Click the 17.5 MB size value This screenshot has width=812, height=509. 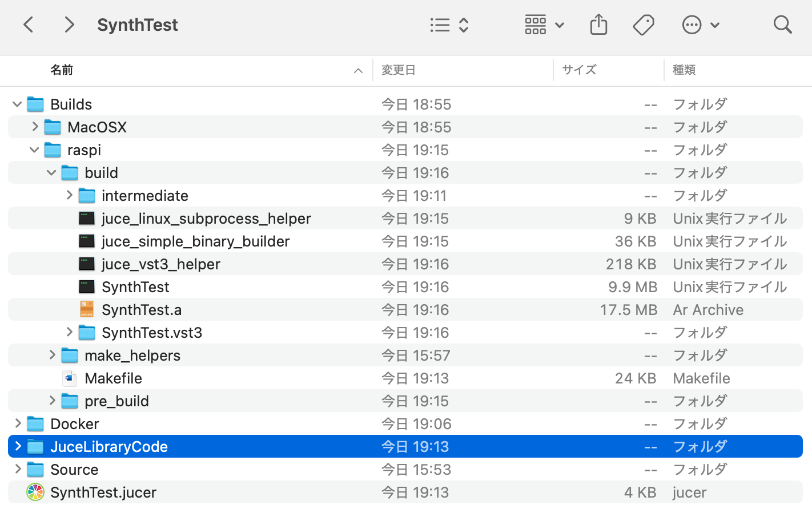(629, 310)
